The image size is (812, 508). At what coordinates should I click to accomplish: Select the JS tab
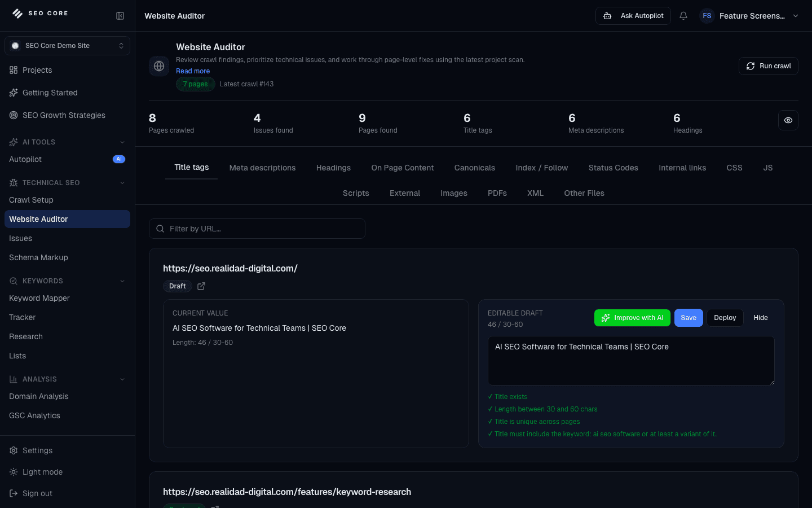768,168
